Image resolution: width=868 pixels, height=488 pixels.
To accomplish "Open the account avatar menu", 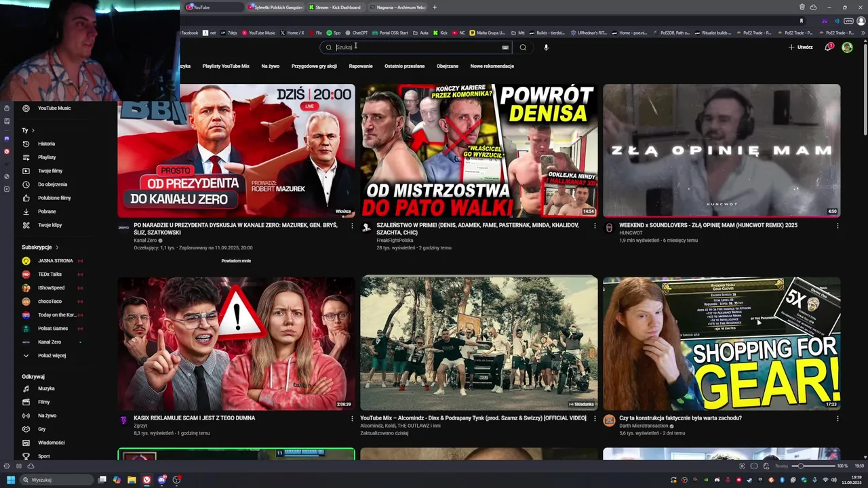I will click(847, 47).
